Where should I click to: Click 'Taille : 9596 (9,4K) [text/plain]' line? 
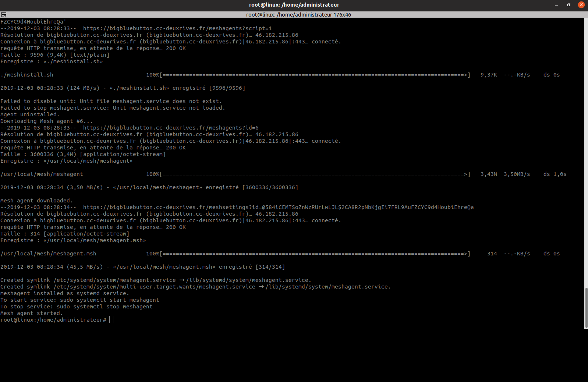[55, 55]
